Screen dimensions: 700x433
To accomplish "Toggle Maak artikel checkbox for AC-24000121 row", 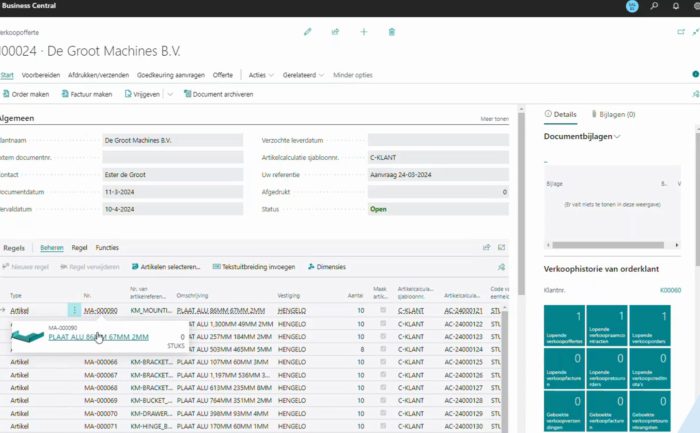I will pos(382,311).
